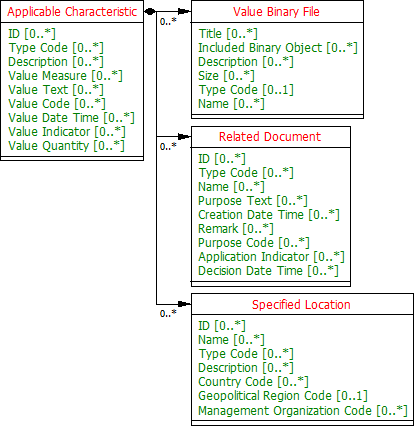Select the Related Document class title
415x439 pixels.
[x=270, y=137]
